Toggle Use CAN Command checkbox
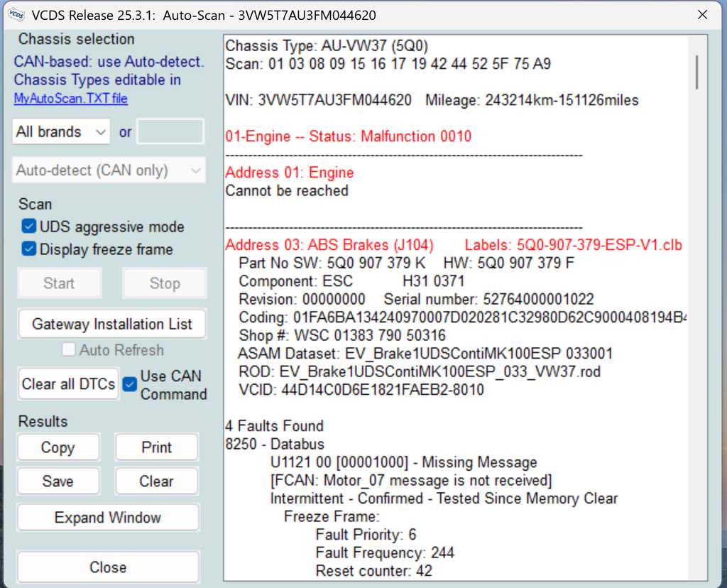 tap(130, 384)
